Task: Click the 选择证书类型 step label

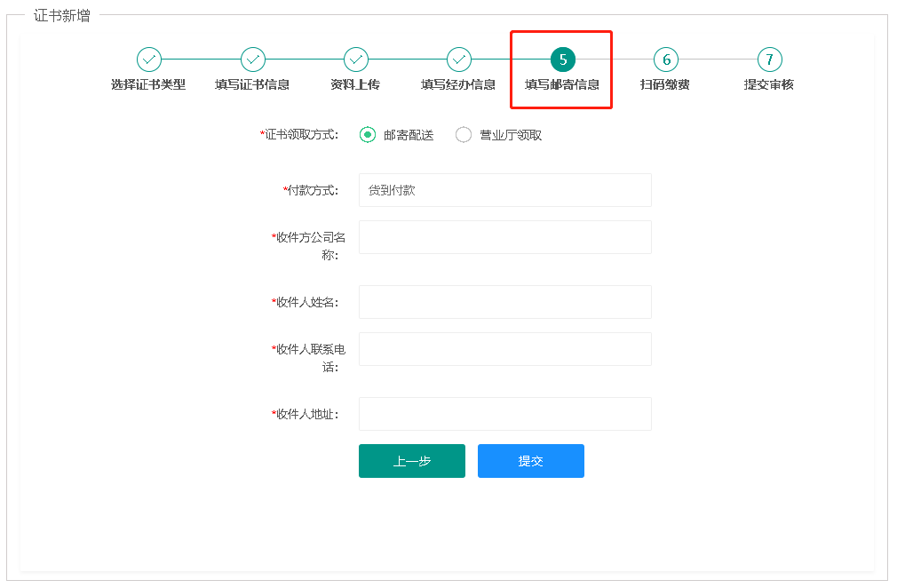Action: [148, 85]
